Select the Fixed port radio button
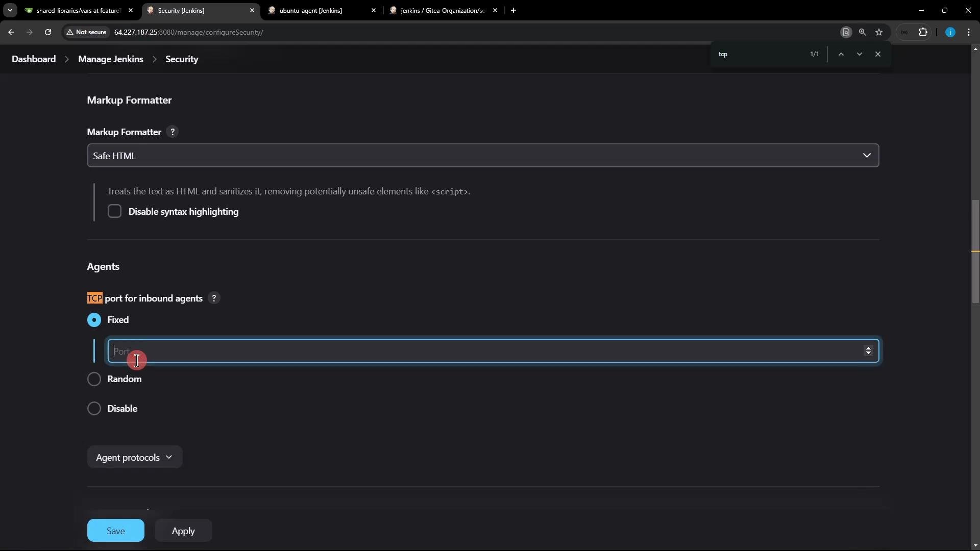 94,320
